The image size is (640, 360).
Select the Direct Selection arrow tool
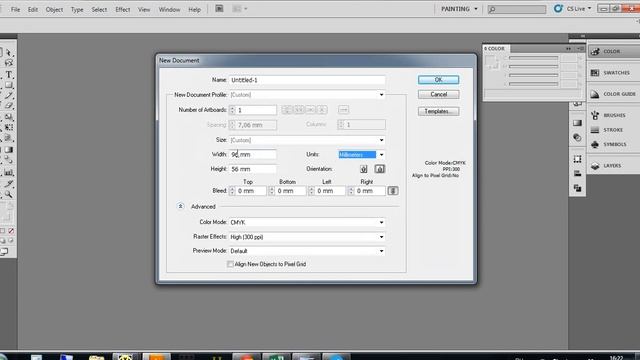coord(9,53)
